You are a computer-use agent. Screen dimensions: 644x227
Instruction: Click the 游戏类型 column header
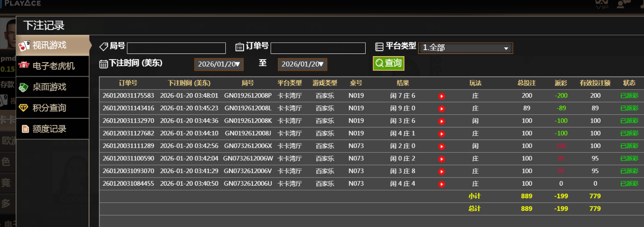point(325,83)
